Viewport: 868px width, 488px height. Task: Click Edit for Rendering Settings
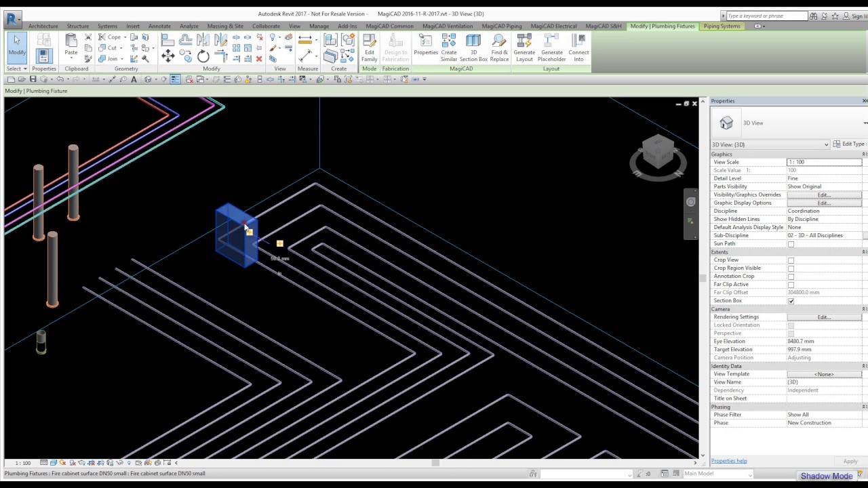(824, 317)
